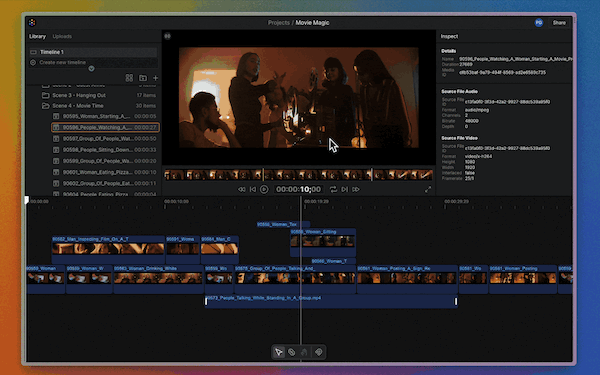Select timeline clip 90584_Man_C
The width and height of the screenshot is (600, 375).
coord(220,249)
